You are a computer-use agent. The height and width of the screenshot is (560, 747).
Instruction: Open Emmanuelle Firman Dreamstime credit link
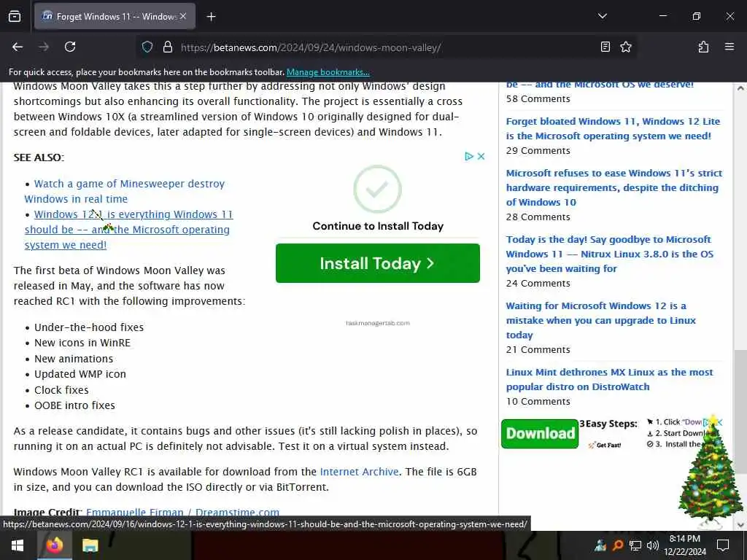182,512
